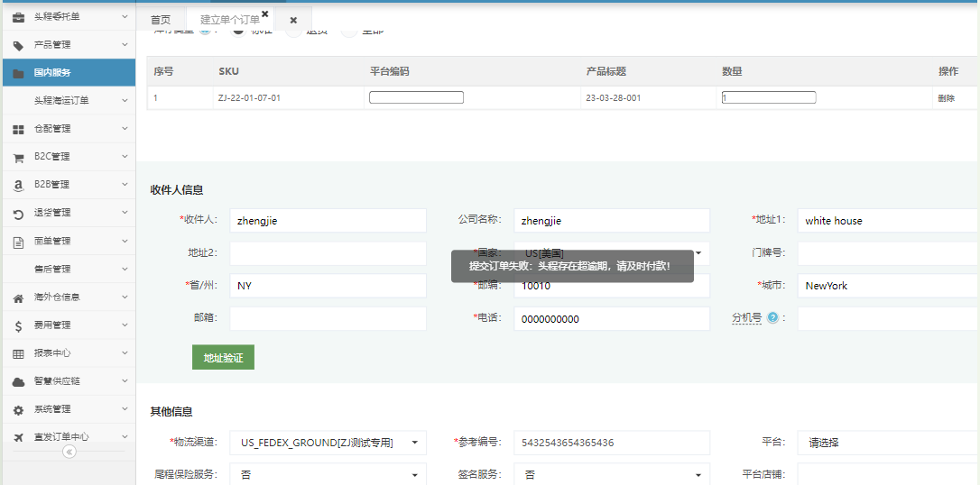Click the 参考编号 input field
The image size is (980, 485).
[x=612, y=443]
